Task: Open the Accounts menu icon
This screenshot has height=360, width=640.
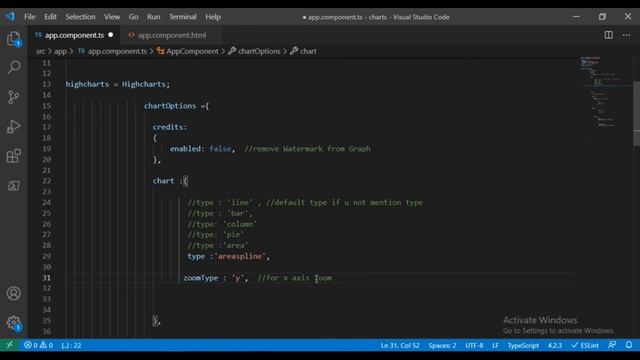Action: click(13, 293)
